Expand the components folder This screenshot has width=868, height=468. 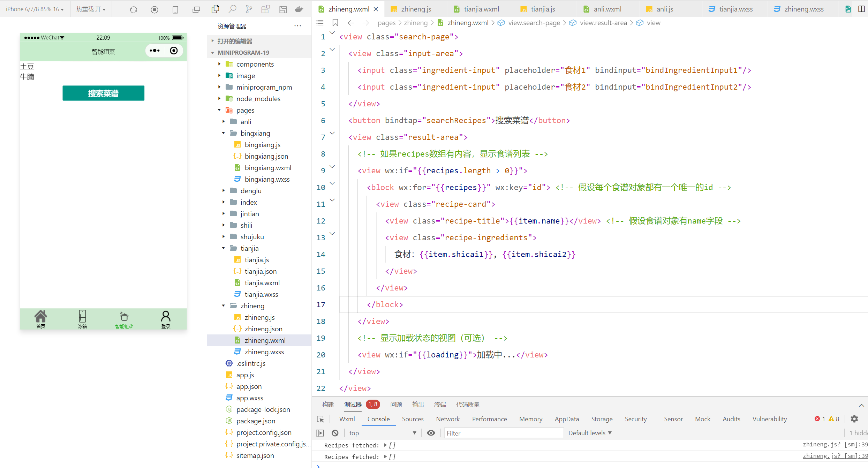coord(219,64)
